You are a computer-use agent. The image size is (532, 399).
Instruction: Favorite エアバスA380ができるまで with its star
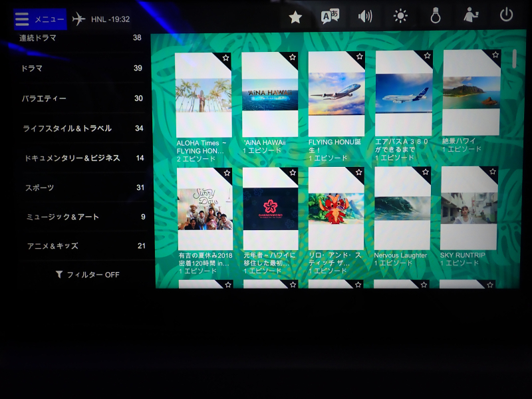pyautogui.click(x=427, y=55)
